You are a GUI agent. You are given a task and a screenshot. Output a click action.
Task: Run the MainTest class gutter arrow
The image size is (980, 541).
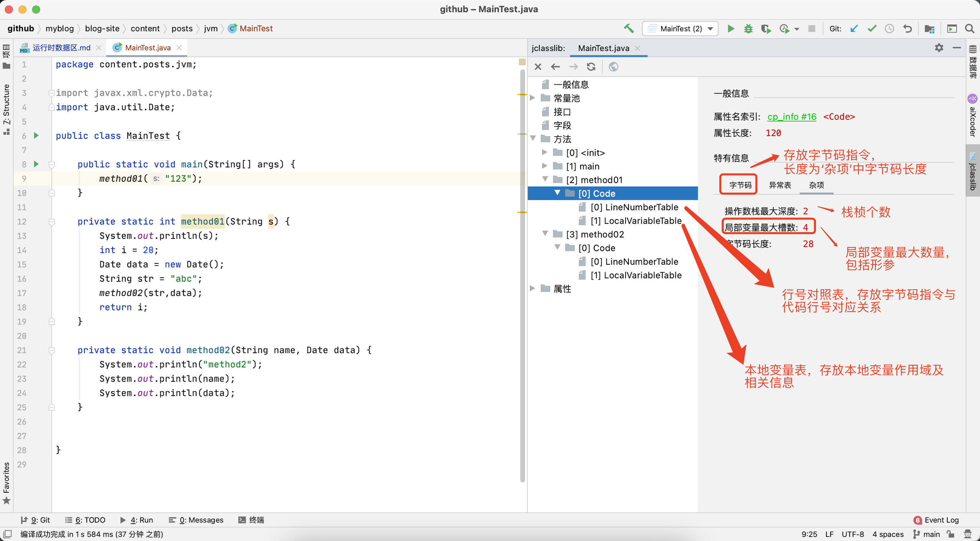click(36, 135)
